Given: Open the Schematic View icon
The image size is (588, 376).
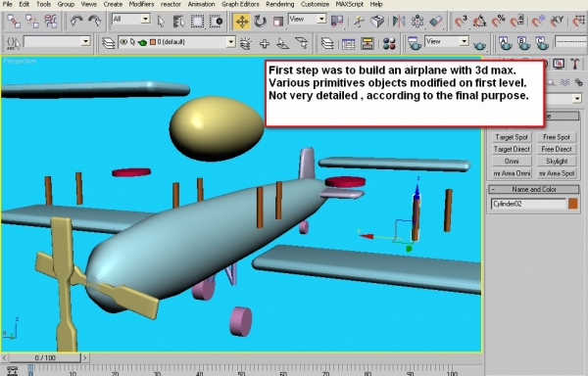Looking at the screenshot, I should point(367,43).
